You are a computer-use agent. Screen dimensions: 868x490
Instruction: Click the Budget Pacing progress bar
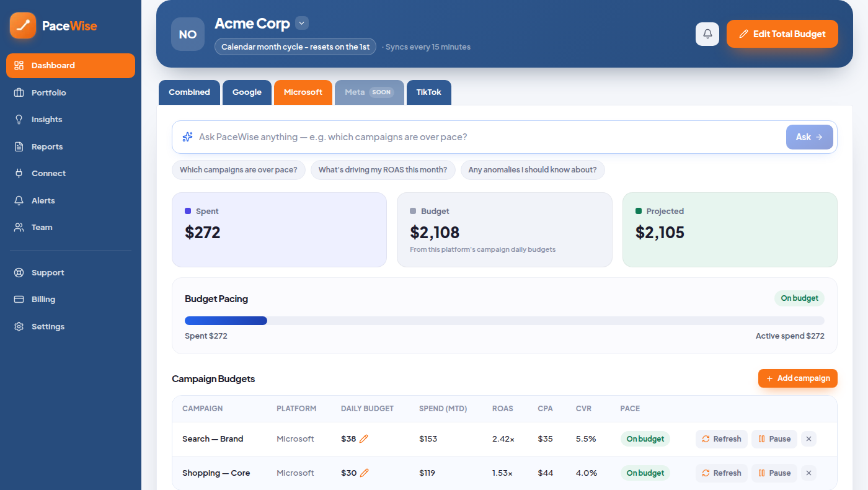[505, 321]
